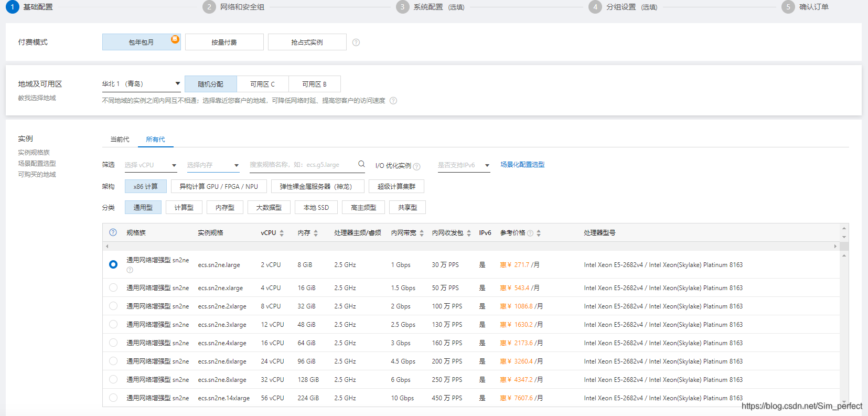This screenshot has height=416, width=868.
Task: Sort table by 内网带宽 column
Action: (422, 233)
